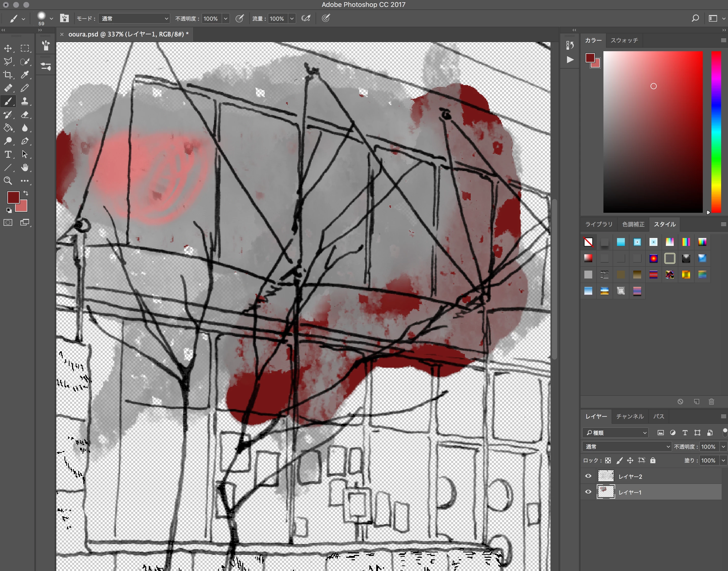Image resolution: width=728 pixels, height=571 pixels.
Task: Open layer blend mode 通常 dropdown
Action: coord(627,447)
